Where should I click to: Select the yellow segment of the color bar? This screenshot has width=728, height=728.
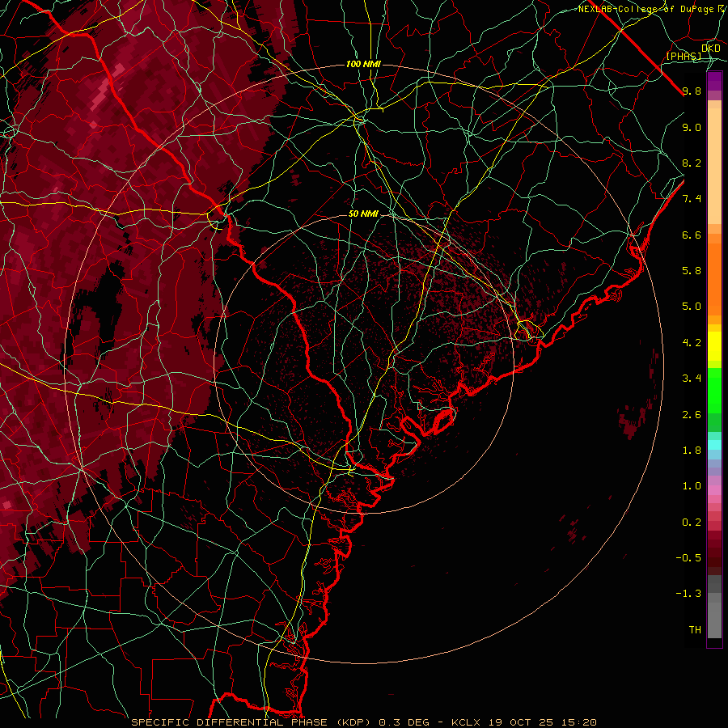coord(714,346)
